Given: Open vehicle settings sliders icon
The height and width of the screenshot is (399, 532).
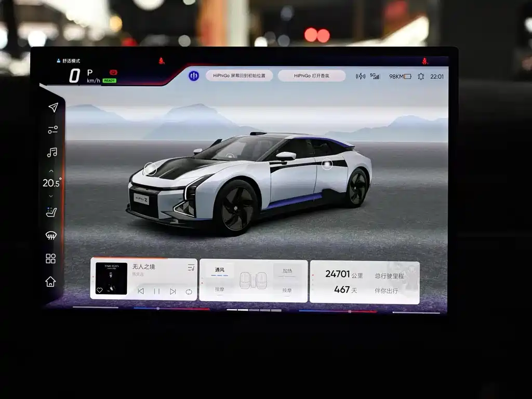Looking at the screenshot, I should tap(52, 130).
